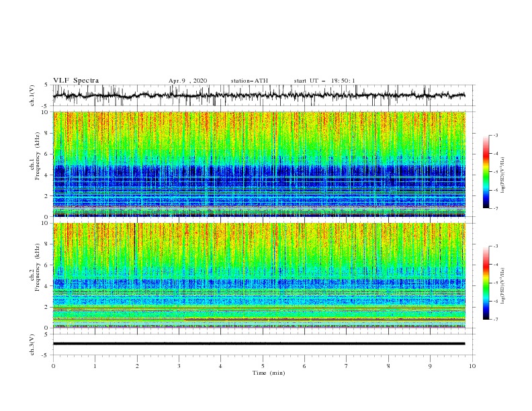Click time axis tick label "1"
Viewport: 532px width, 411px height.
click(95, 366)
